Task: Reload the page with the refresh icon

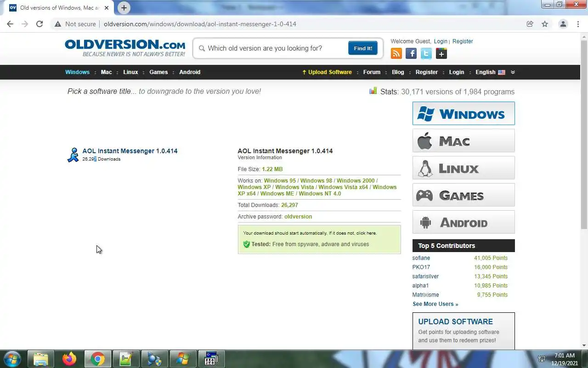Action: (40, 24)
